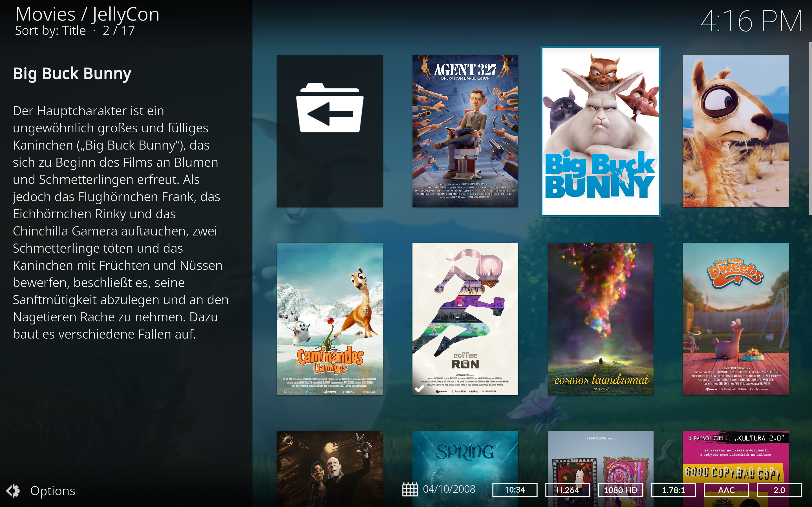Viewport: 812px width, 507px height.
Task: Click the 1.78:1 aspect ratio flag
Action: (673, 490)
